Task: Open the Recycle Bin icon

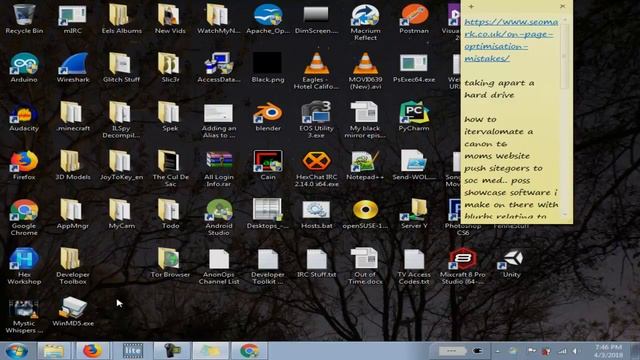Action: 24,18
